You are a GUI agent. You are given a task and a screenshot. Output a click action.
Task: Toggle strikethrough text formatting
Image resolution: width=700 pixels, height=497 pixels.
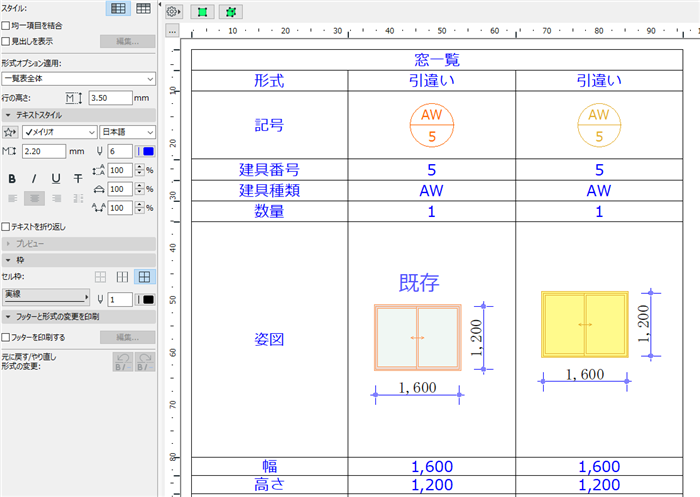point(78,179)
